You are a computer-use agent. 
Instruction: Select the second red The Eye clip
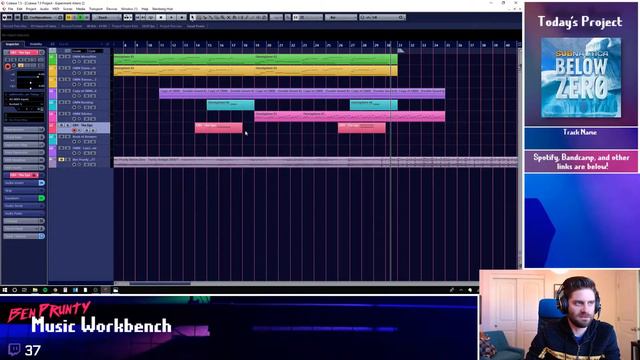pos(362,128)
